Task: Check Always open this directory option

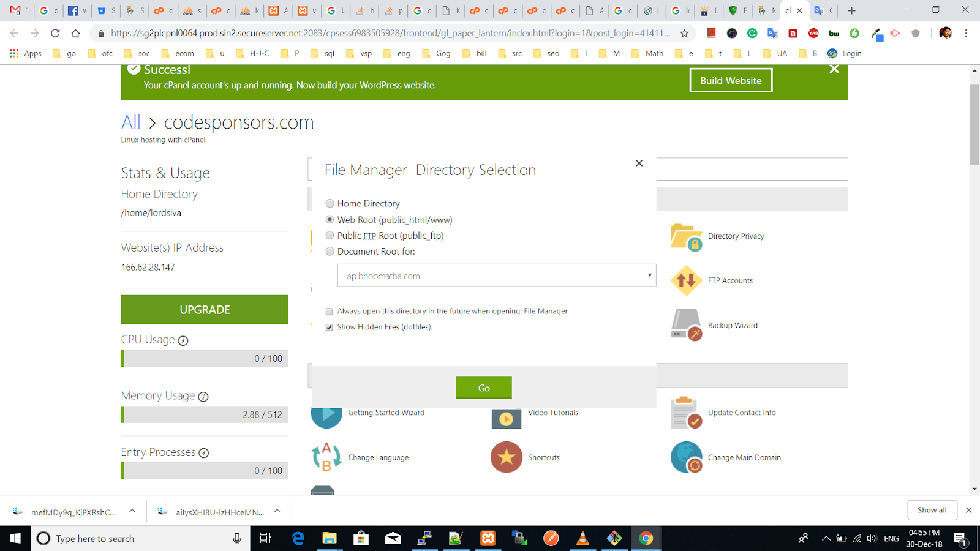Action: [330, 312]
